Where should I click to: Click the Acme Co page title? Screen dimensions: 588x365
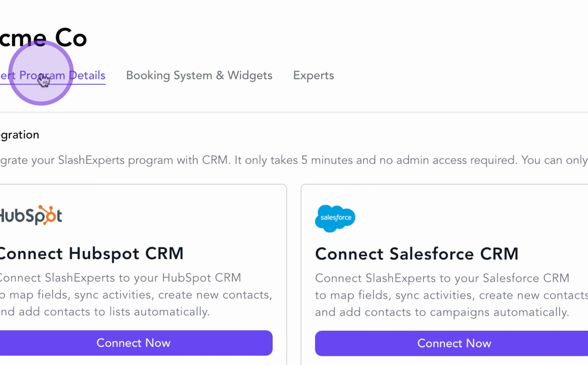(44, 38)
